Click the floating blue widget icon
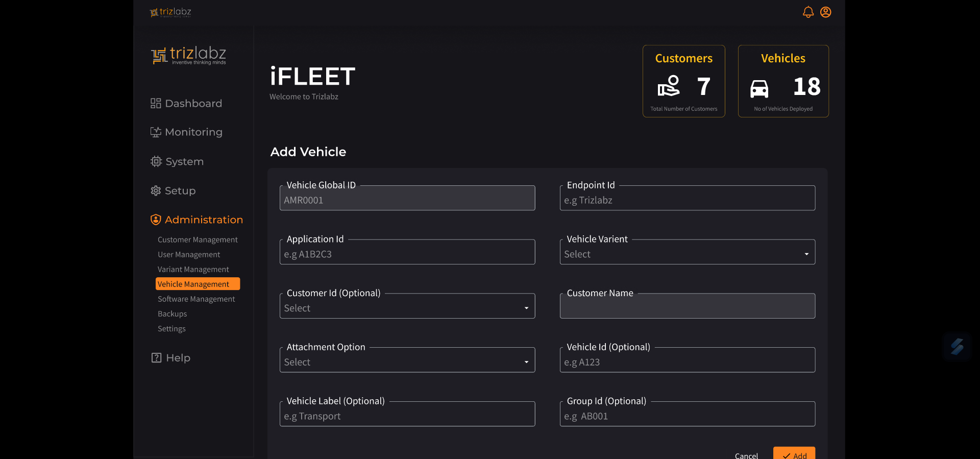 [x=957, y=347]
